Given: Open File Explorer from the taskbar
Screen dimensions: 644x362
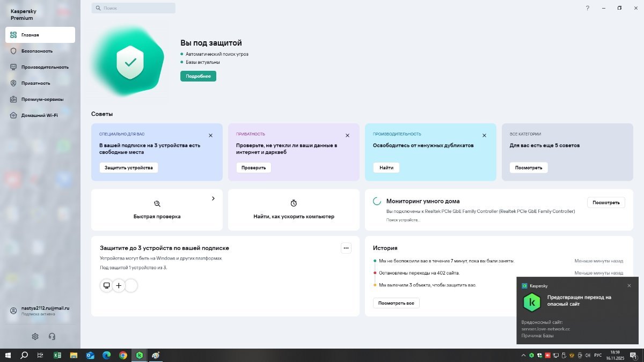Looking at the screenshot, I should (74, 355).
